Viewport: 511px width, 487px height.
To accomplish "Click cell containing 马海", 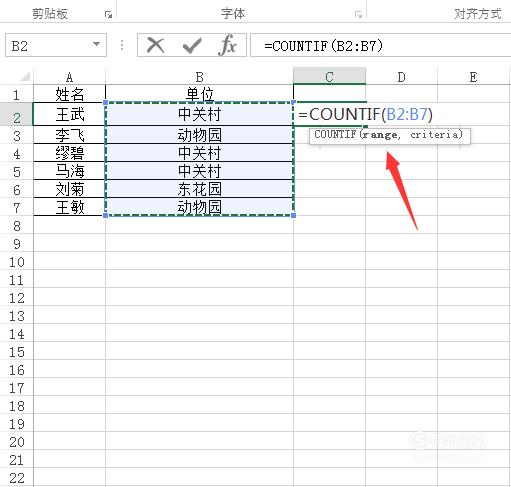I will [69, 171].
